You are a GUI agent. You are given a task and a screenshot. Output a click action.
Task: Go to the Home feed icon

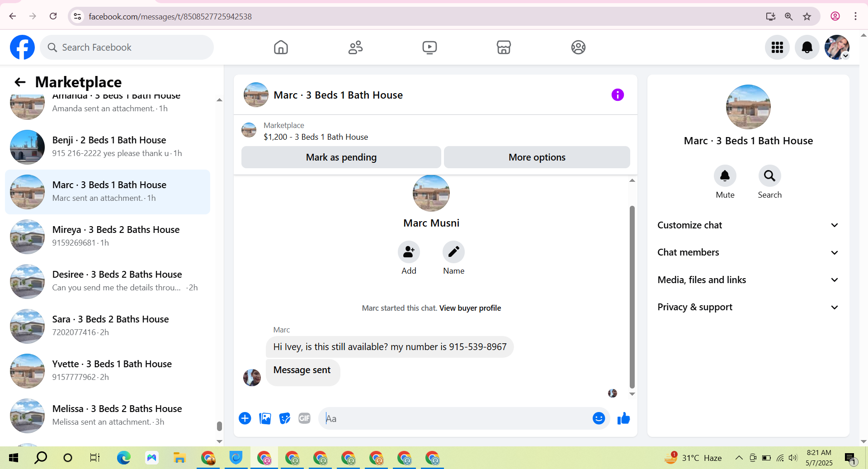click(x=281, y=47)
